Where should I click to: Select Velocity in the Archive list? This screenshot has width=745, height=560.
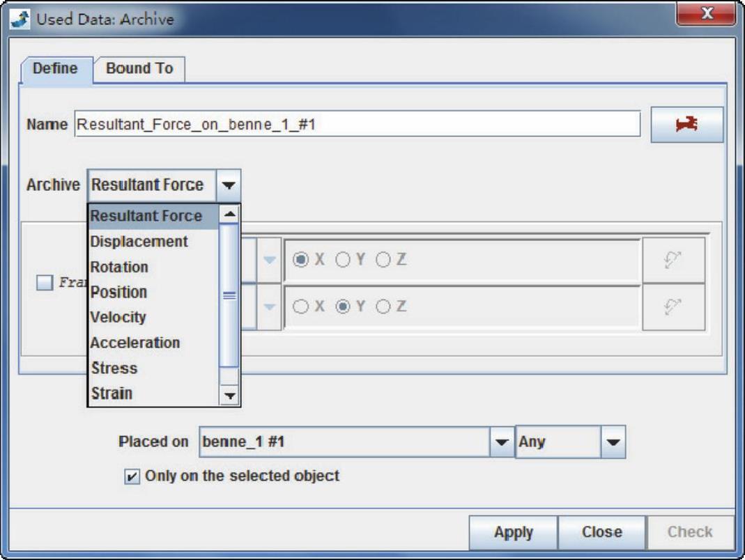click(118, 317)
